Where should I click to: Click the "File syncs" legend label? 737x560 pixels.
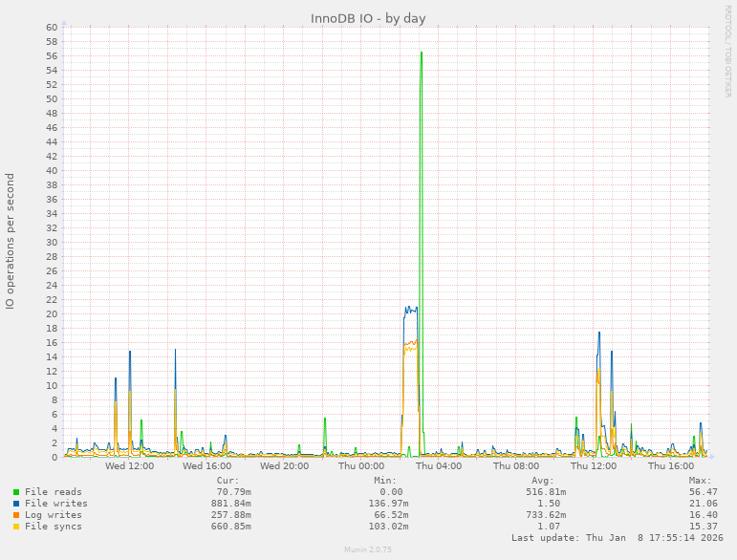click(54, 527)
